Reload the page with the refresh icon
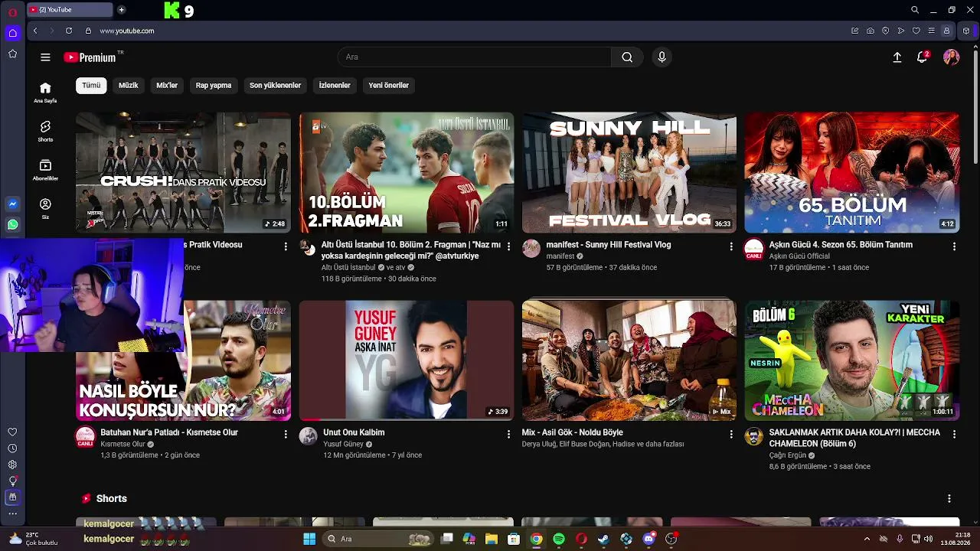Image resolution: width=980 pixels, height=551 pixels. [x=69, y=31]
